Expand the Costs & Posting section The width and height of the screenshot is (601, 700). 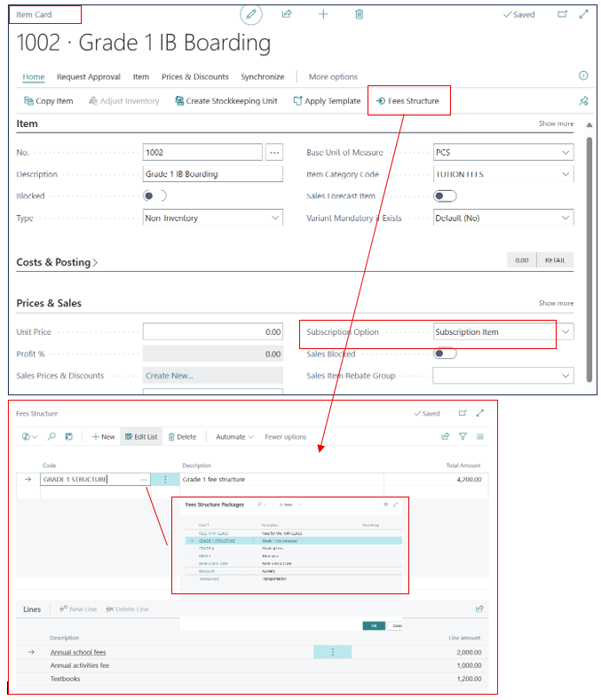(x=57, y=262)
